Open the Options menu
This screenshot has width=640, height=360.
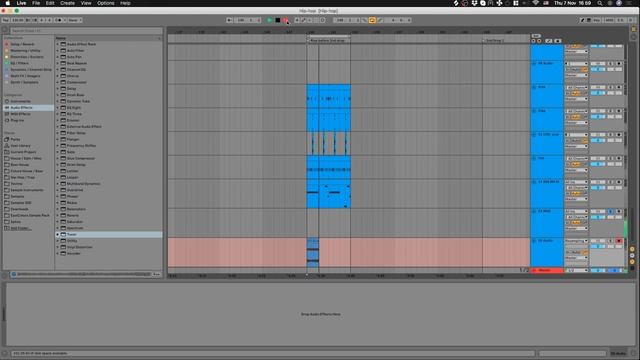(106, 3)
